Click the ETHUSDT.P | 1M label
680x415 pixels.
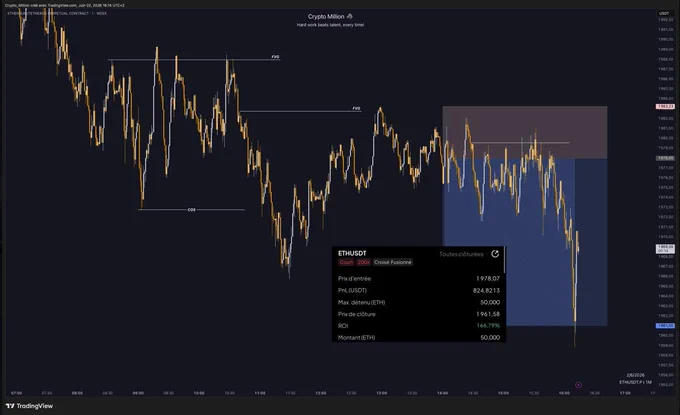[x=635, y=382]
